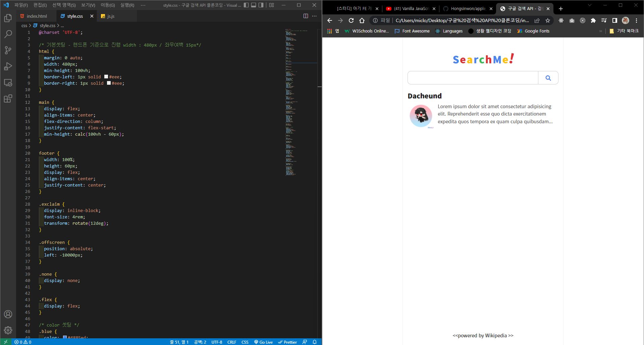This screenshot has width=644, height=345.
Task: Open the Extensions view
Action: pos(8,98)
